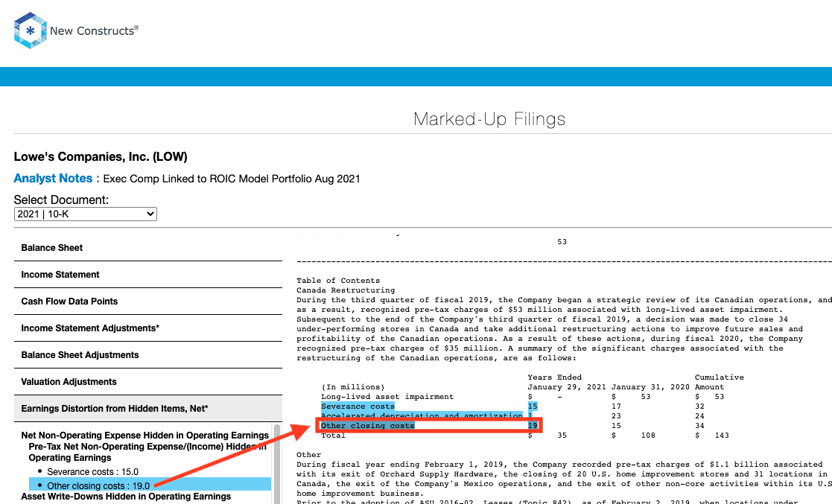Click 'Long-lived asset impairment' row in filing table
Screen dimensions: 832x504
click(x=387, y=397)
